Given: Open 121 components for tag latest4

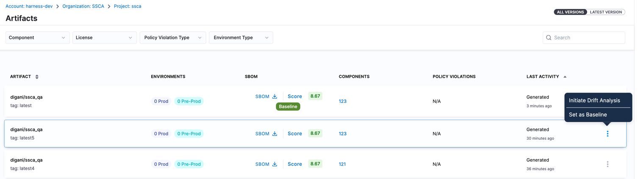Looking at the screenshot, I should coord(342,164).
